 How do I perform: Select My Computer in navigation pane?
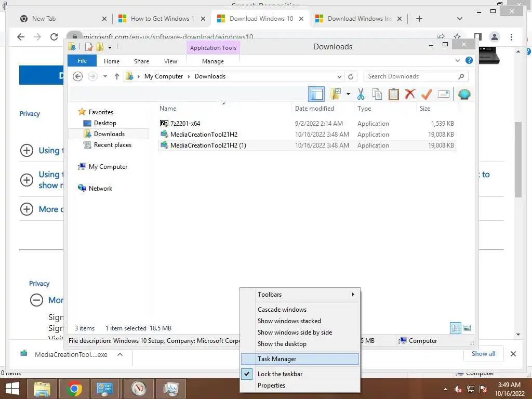pyautogui.click(x=108, y=167)
